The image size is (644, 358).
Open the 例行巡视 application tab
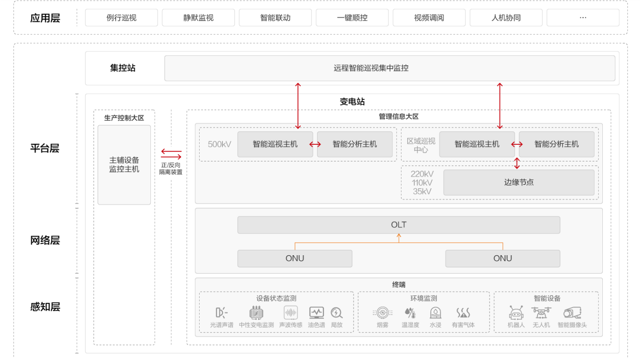pyautogui.click(x=121, y=18)
